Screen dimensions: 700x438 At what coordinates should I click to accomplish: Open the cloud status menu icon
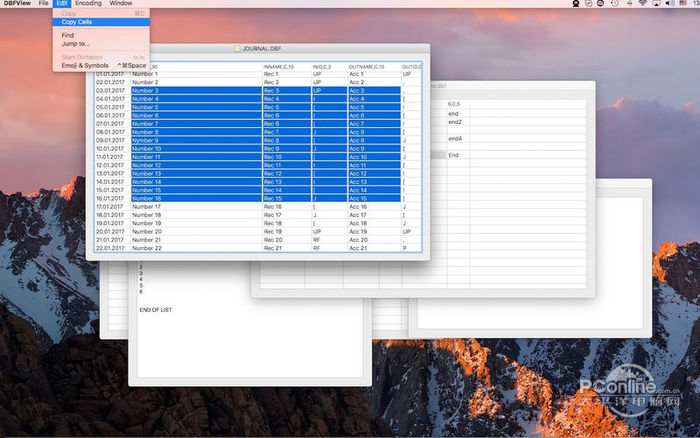point(600,3)
